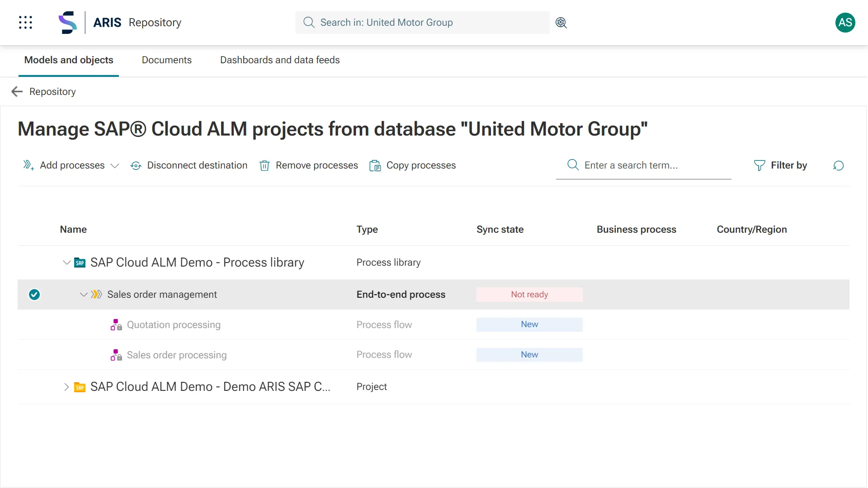Select the Sales order management row name
Image resolution: width=868 pixels, height=488 pixels.
click(162, 295)
